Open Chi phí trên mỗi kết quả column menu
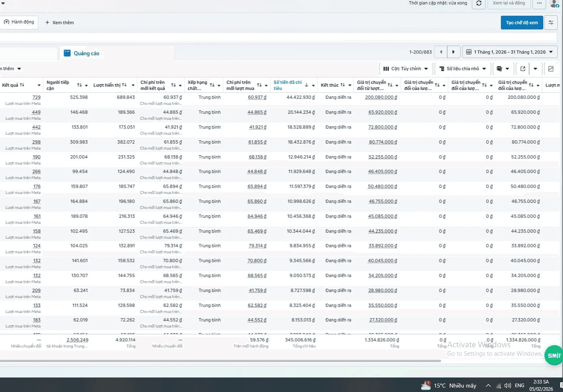563x392 pixels. [x=180, y=85]
